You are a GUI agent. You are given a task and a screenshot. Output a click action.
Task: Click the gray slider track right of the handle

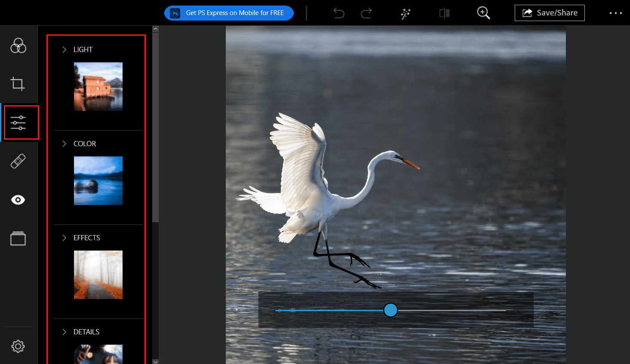tap(452, 310)
